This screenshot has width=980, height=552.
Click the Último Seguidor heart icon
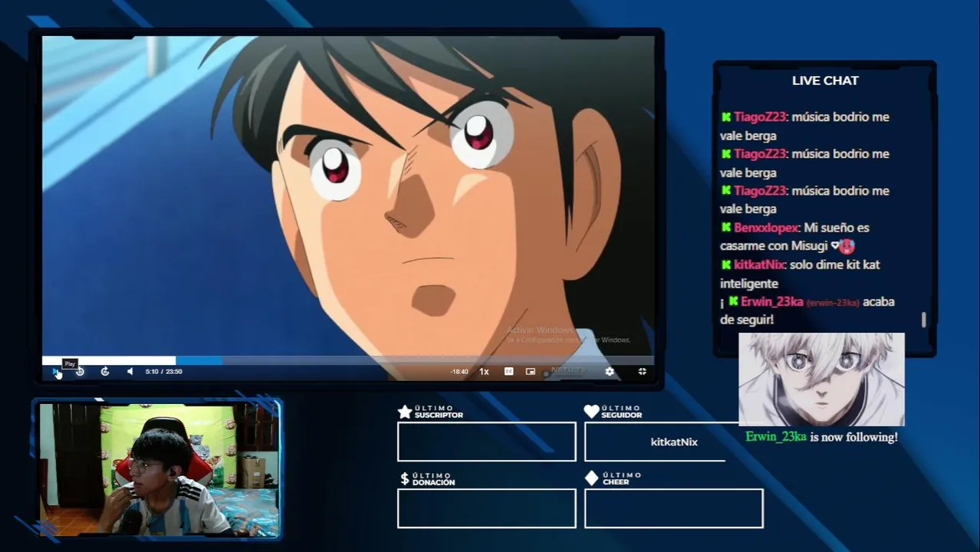click(x=591, y=412)
